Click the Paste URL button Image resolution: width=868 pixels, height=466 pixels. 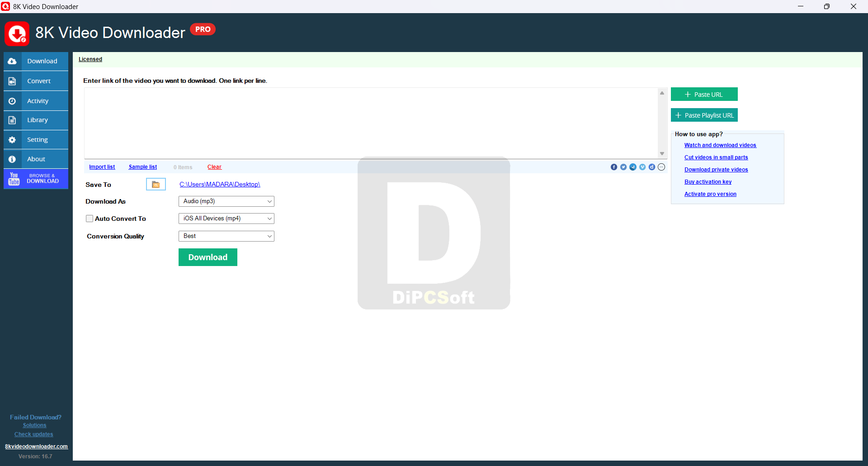(x=704, y=94)
